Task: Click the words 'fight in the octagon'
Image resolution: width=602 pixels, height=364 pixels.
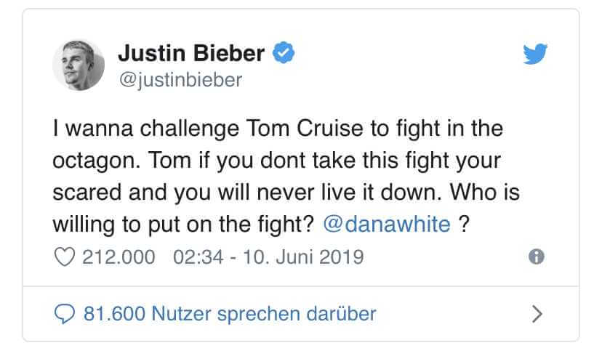Action: click(449, 128)
